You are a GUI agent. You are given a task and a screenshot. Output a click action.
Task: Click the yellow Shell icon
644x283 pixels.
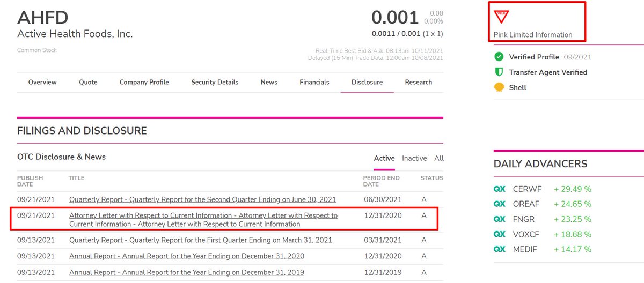pos(499,87)
